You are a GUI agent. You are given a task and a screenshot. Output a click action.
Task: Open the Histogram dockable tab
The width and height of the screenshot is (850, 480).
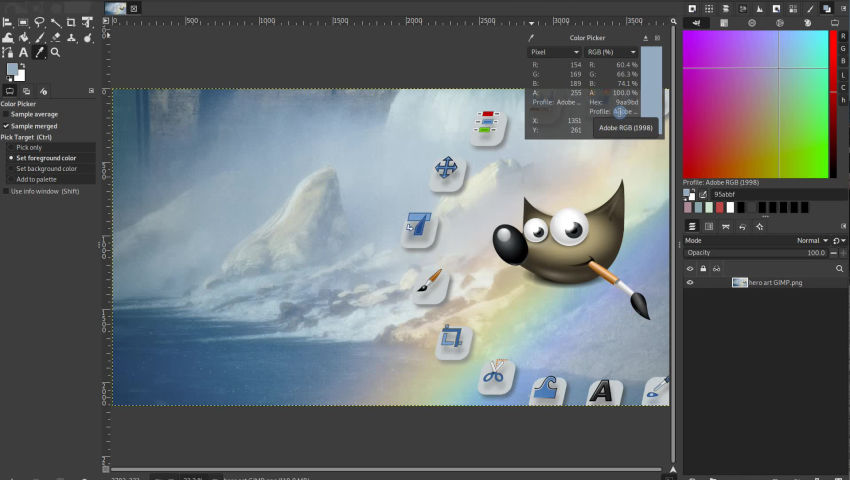point(759,9)
